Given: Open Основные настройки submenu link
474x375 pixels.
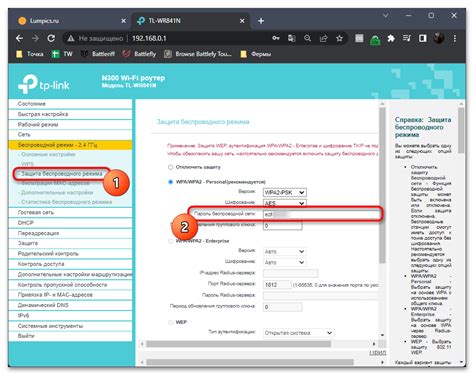Looking at the screenshot, I should [x=48, y=154].
